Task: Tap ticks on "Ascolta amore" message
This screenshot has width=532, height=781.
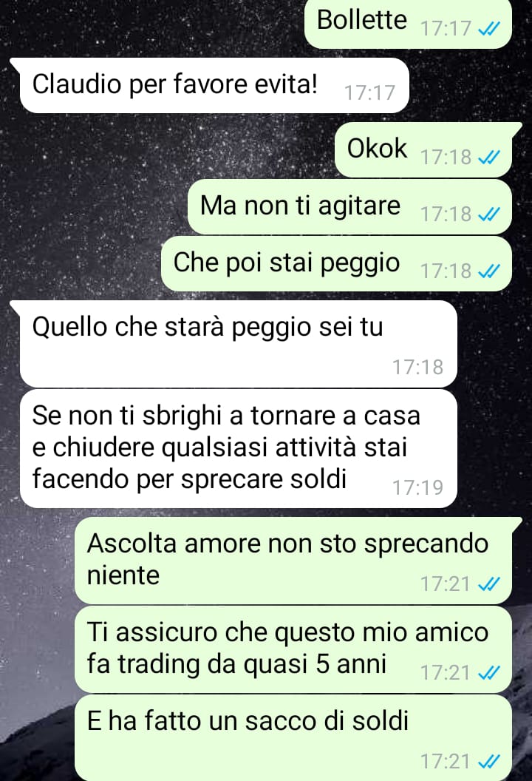Action: pos(488,584)
